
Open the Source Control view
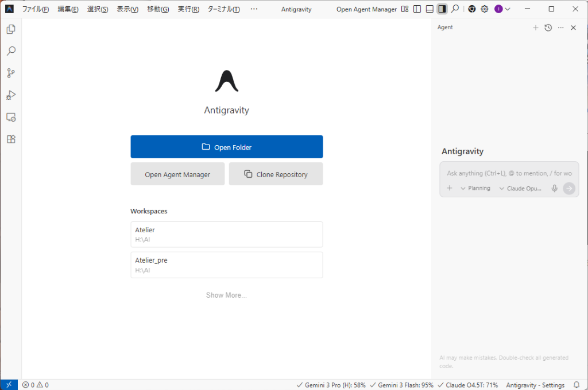(10, 73)
